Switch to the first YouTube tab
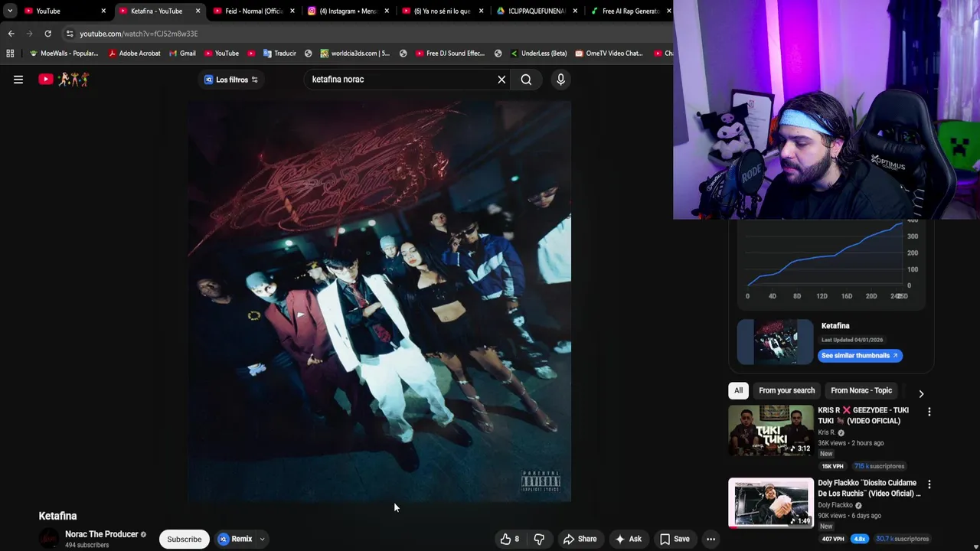The height and width of the screenshot is (551, 980). [64, 11]
